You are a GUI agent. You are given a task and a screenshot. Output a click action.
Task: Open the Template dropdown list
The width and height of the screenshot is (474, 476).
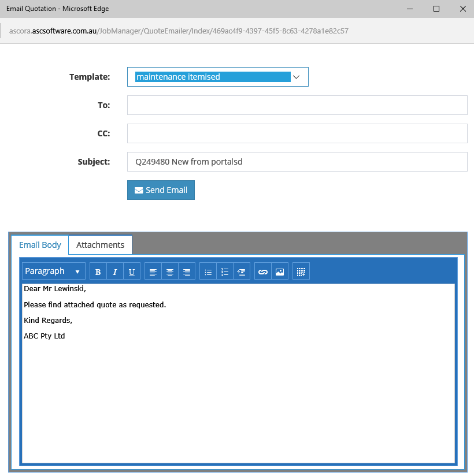click(218, 77)
